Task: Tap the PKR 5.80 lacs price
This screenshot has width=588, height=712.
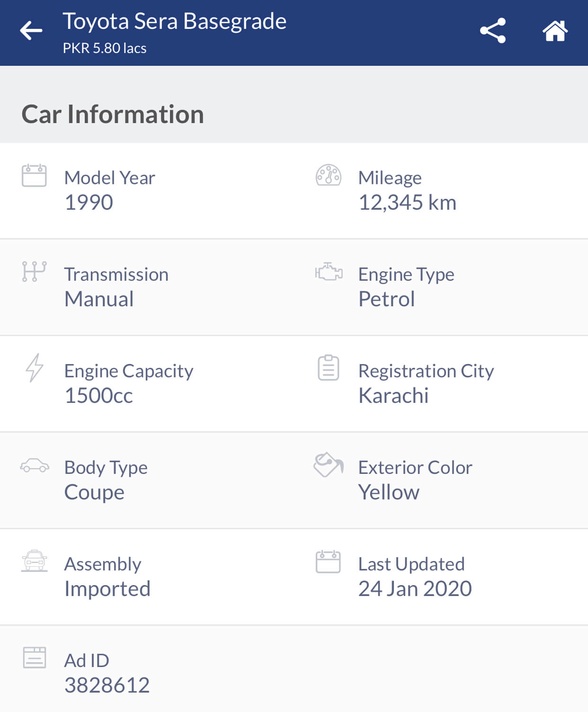Action: [x=105, y=48]
